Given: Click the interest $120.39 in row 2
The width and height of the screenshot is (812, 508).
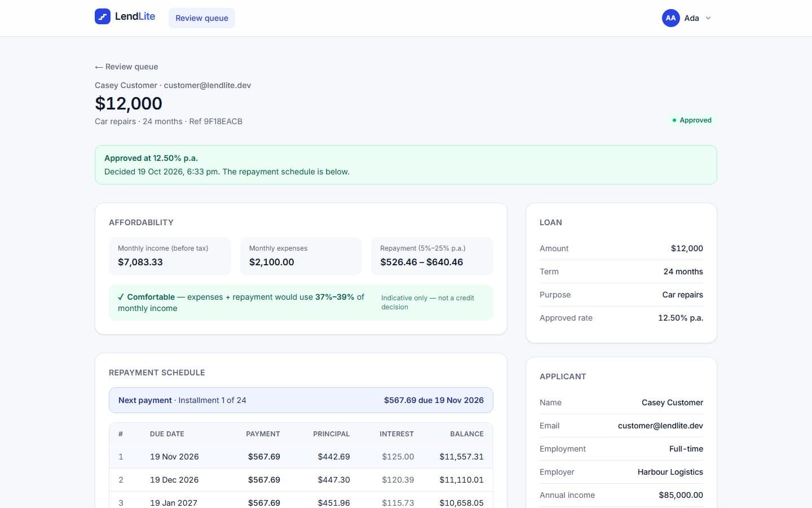Looking at the screenshot, I should click(x=398, y=480).
